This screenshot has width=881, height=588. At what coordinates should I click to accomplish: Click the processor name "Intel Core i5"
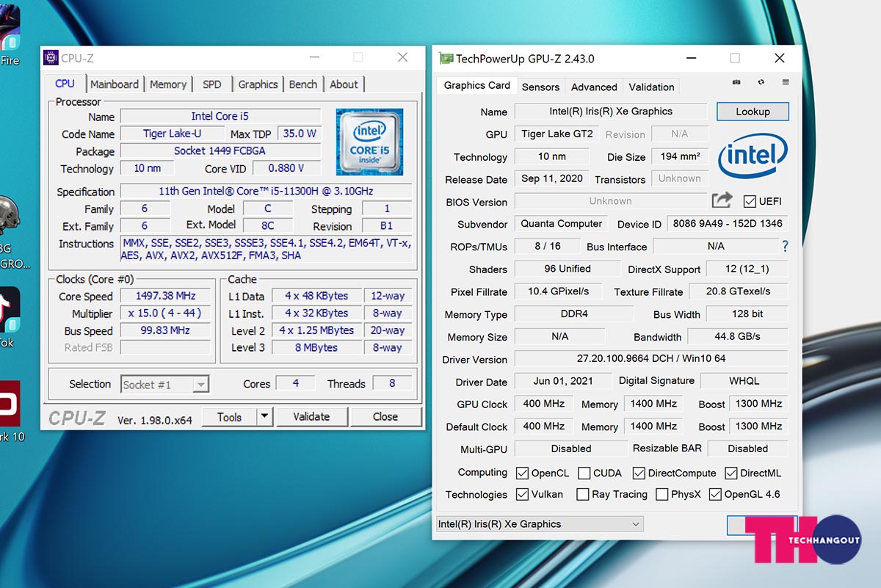point(220,116)
